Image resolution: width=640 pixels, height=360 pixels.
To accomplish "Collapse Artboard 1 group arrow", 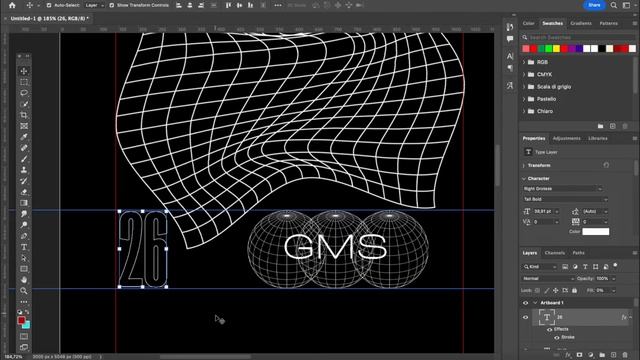I will [x=535, y=303].
